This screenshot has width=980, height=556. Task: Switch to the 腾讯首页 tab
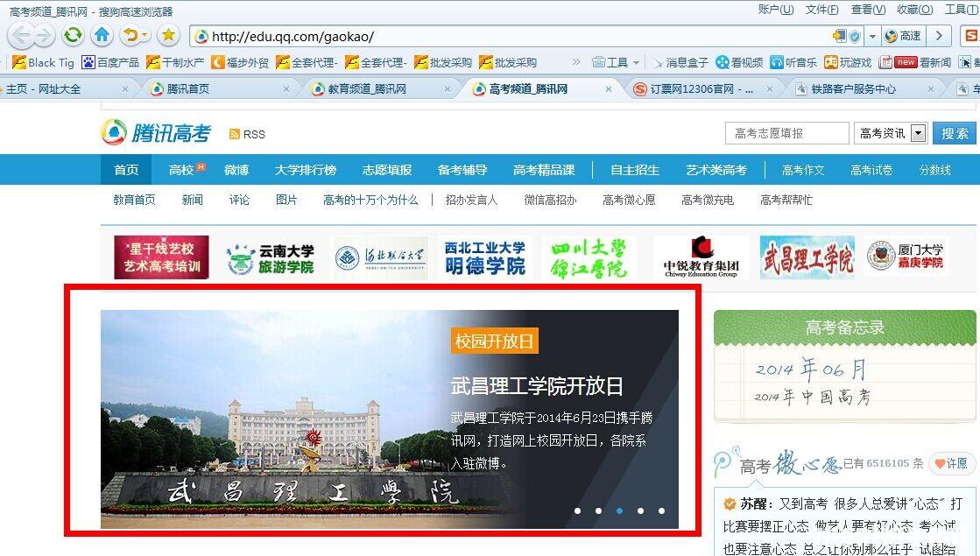coord(187,88)
